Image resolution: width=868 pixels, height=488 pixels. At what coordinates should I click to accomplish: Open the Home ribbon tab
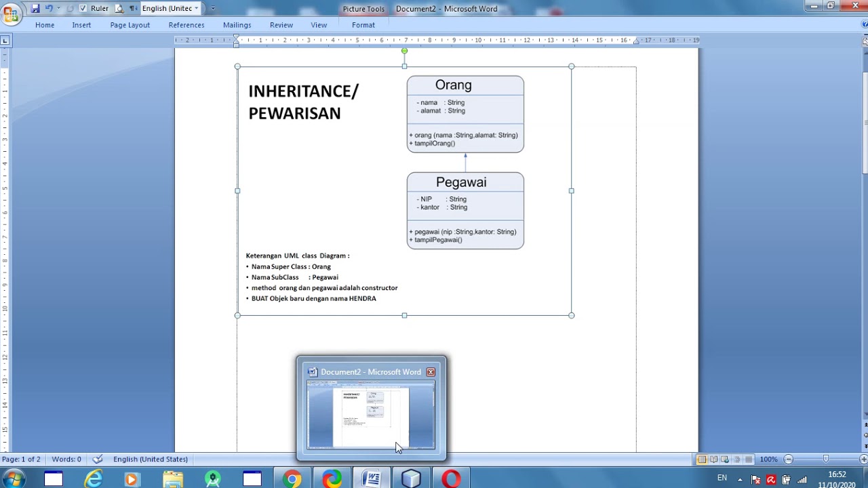coord(45,25)
